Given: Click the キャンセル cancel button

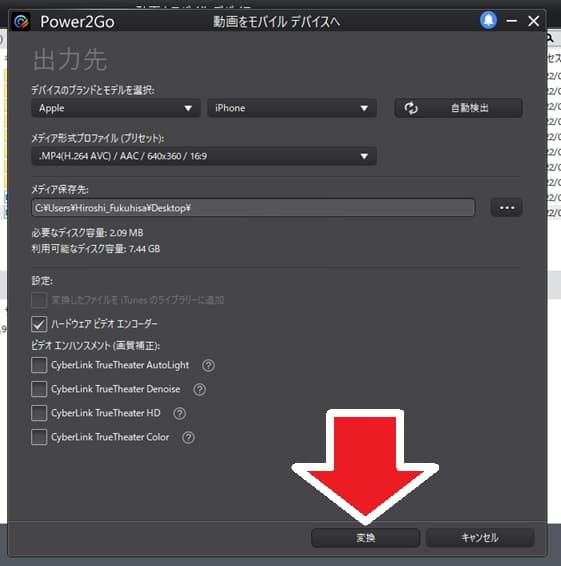Looking at the screenshot, I should click(x=480, y=538).
